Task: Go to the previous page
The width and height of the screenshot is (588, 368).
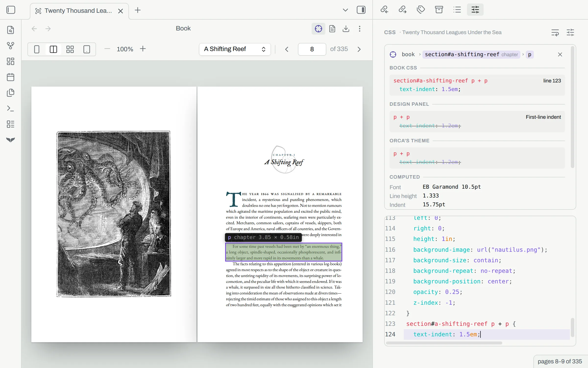Action: (x=287, y=49)
